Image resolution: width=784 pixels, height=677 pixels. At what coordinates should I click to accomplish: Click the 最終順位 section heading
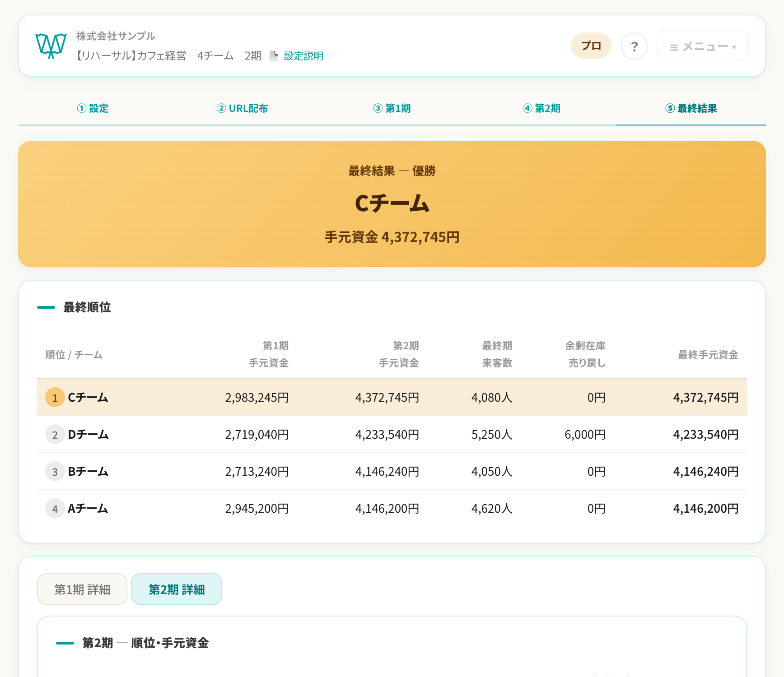click(87, 307)
